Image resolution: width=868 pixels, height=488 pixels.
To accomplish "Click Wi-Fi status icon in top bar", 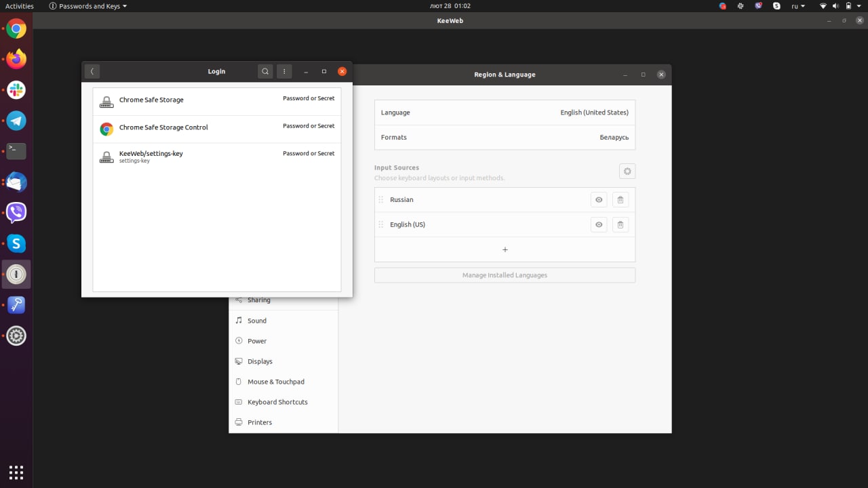I will (x=823, y=6).
